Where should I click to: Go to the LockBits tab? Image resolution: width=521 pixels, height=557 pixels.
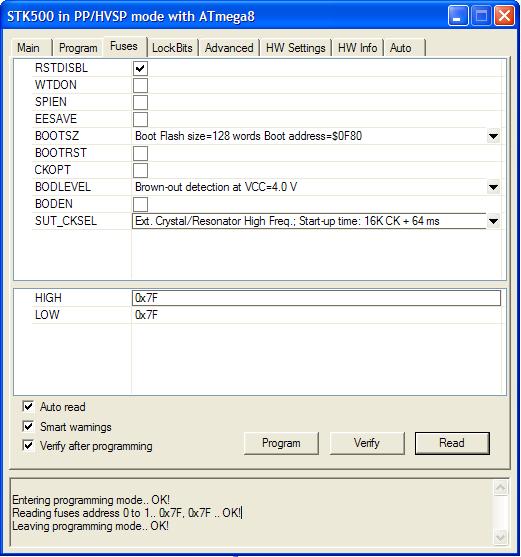click(x=172, y=48)
